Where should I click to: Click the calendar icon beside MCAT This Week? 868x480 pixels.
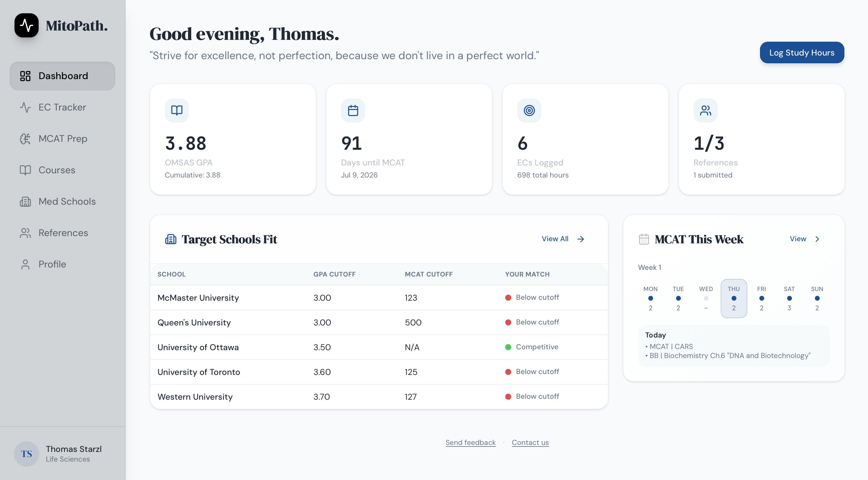coord(643,239)
